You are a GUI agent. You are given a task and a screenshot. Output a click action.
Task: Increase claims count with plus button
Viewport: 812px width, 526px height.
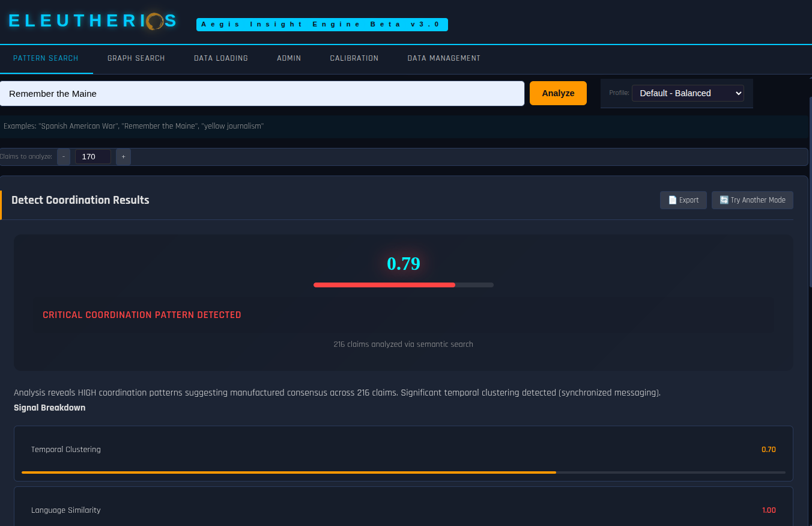click(123, 157)
